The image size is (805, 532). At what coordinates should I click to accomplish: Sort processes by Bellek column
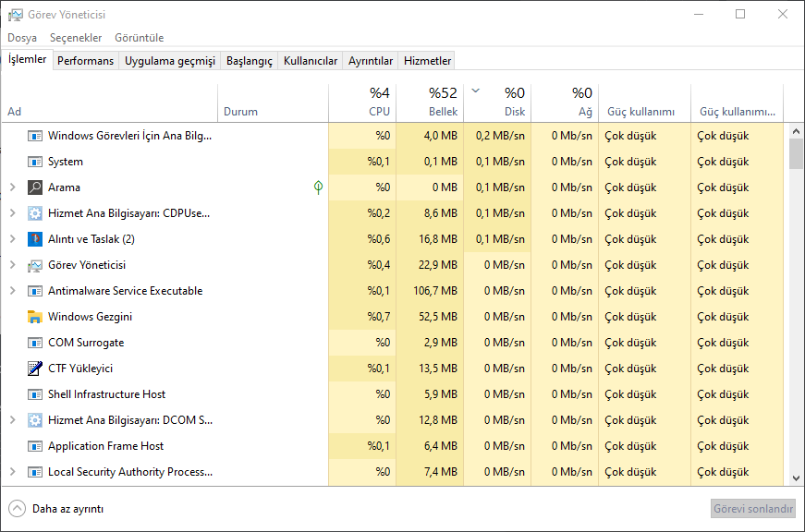pyautogui.click(x=430, y=102)
